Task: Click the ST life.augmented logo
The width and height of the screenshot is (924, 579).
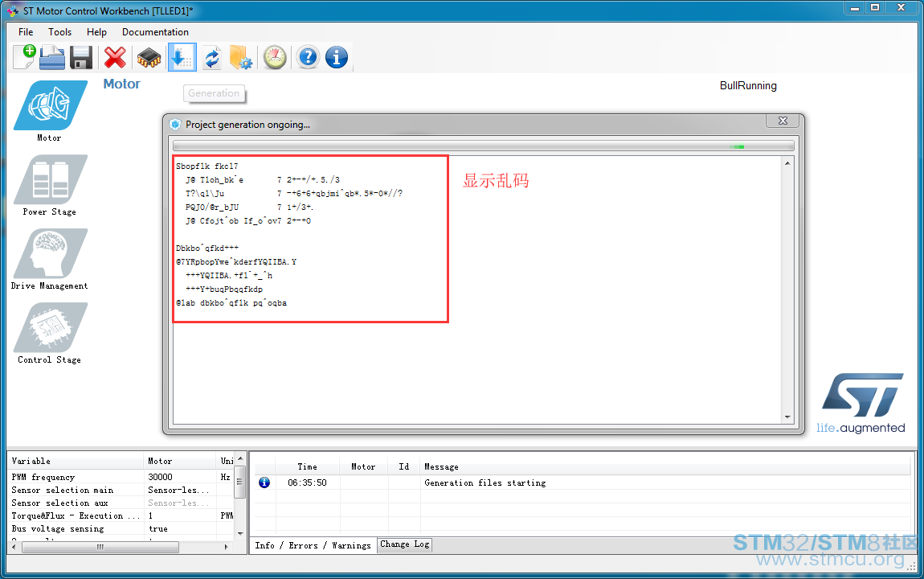Action: [x=861, y=404]
